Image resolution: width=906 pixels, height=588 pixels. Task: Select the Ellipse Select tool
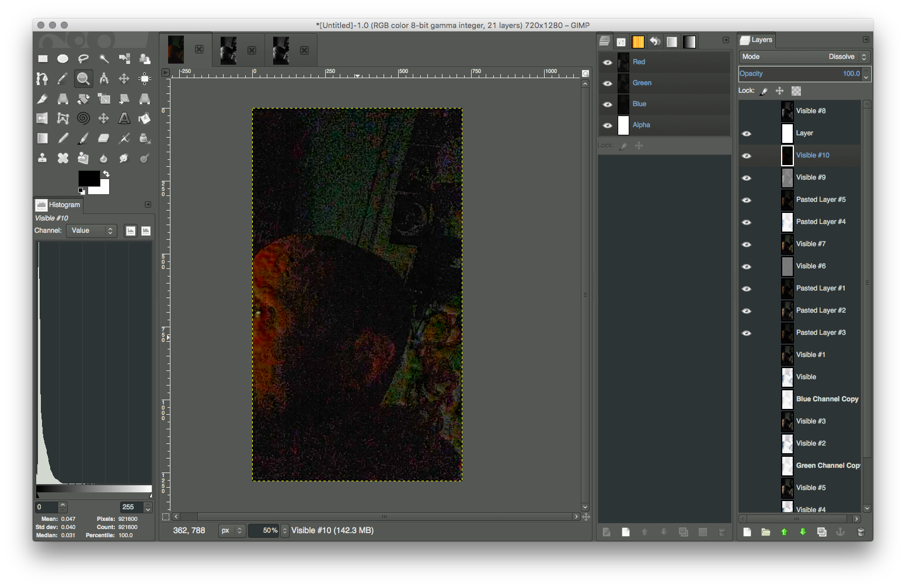coord(63,58)
